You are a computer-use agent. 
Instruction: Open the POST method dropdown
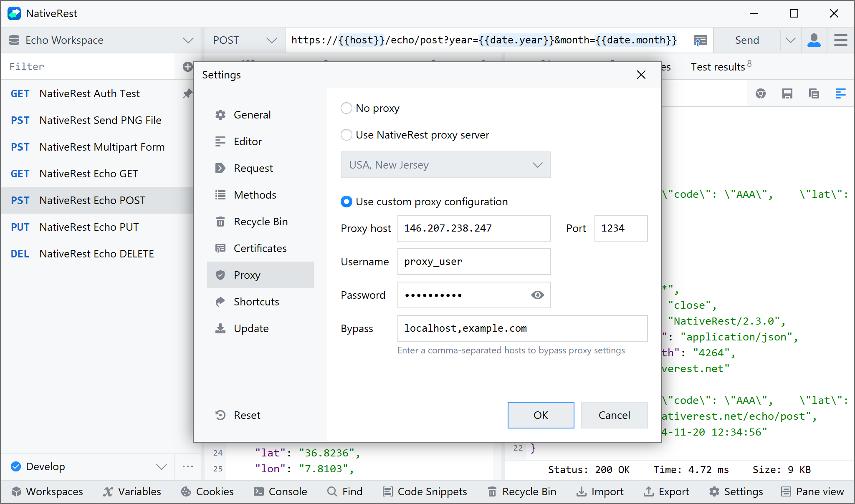pos(244,40)
